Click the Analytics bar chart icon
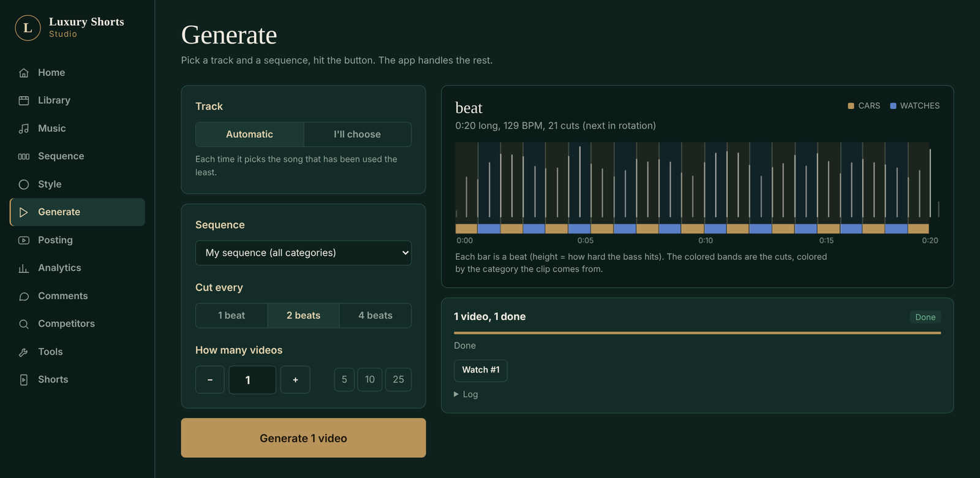Image resolution: width=980 pixels, height=478 pixels. point(24,268)
